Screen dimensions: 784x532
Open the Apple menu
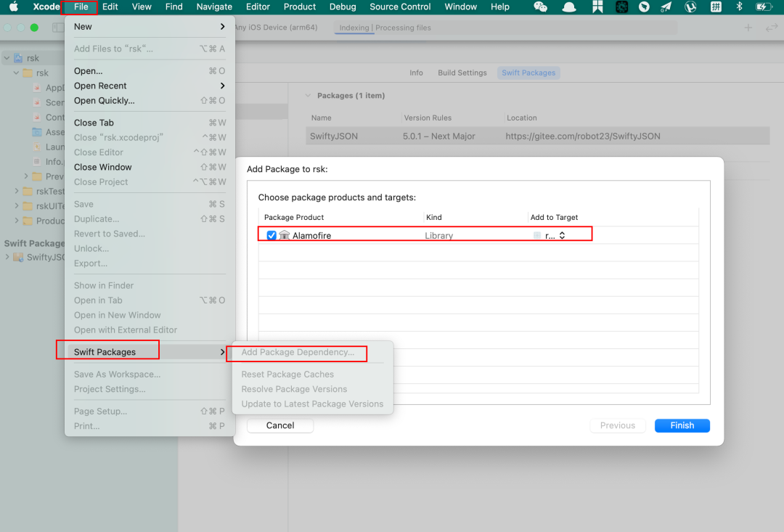[14, 7]
